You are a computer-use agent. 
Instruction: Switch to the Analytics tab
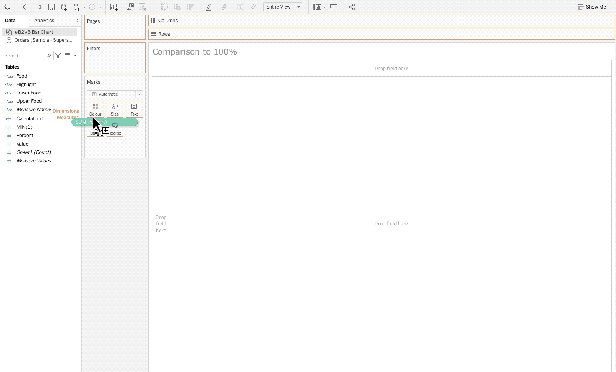click(44, 20)
